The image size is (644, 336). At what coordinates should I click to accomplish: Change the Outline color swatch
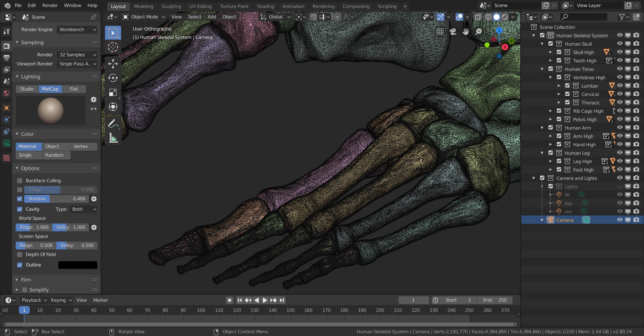tap(78, 265)
